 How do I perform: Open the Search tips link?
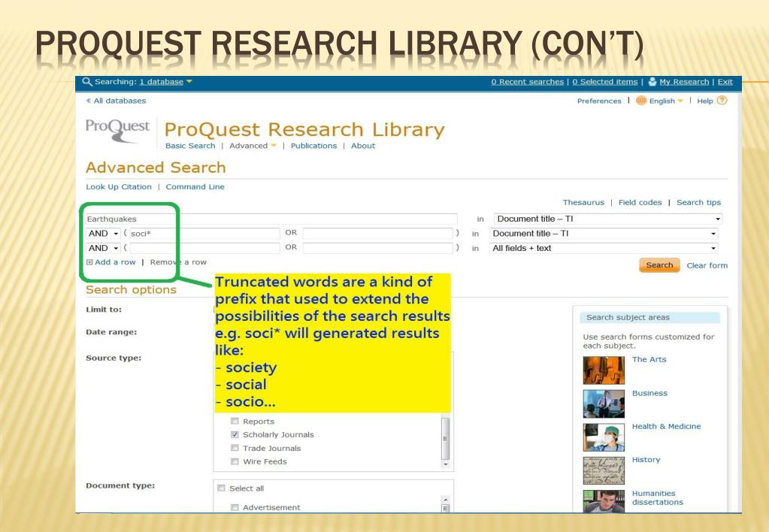tap(699, 202)
